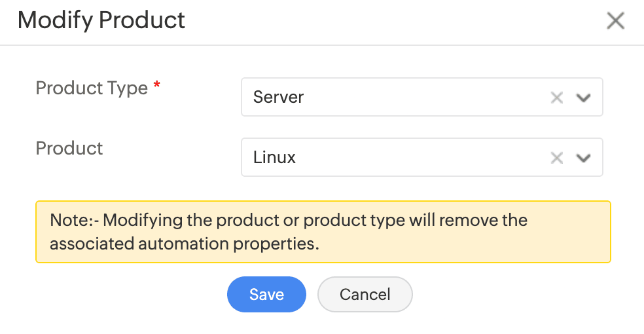
Task: Select the Linux value text
Action: [x=275, y=158]
